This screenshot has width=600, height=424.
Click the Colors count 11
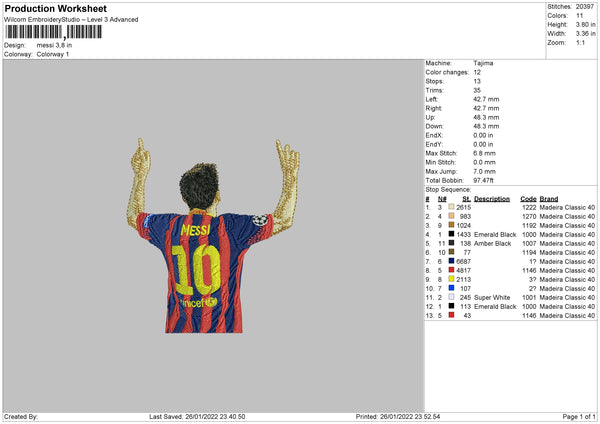[x=579, y=16]
